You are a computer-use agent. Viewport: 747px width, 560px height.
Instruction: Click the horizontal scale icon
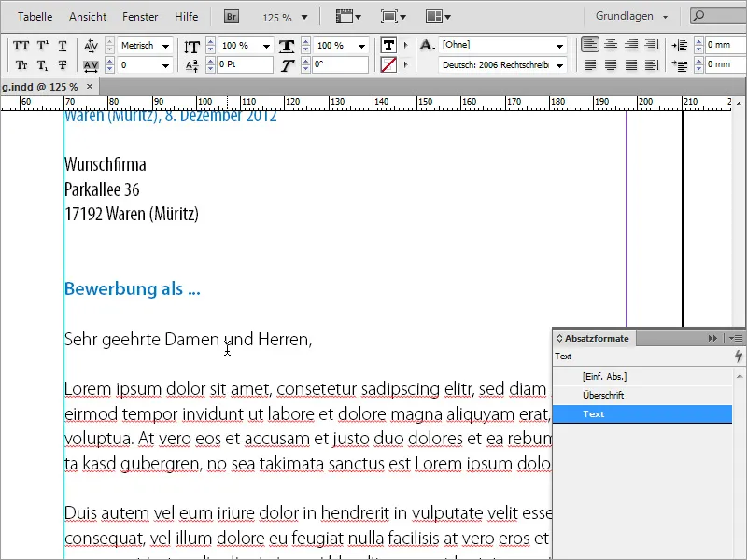point(287,46)
